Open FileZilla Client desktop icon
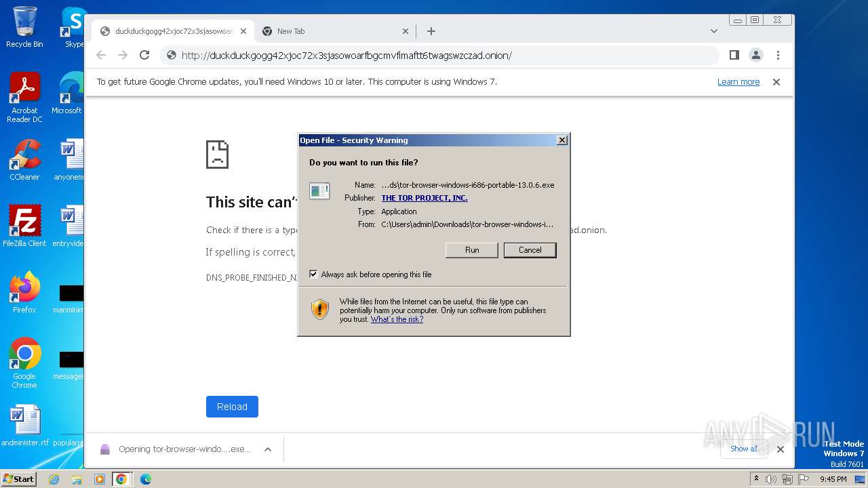 [24, 226]
